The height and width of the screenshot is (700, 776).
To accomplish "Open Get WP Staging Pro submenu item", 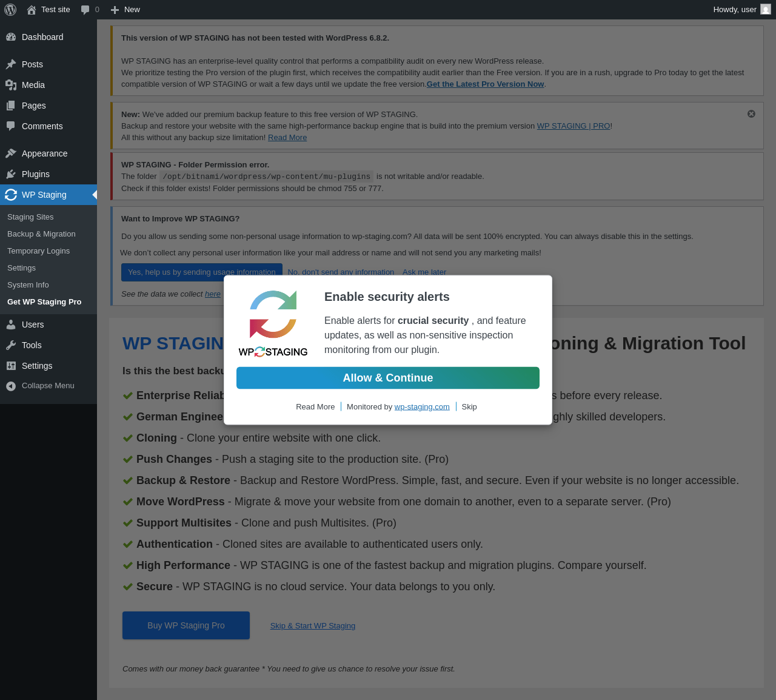I will point(44,302).
